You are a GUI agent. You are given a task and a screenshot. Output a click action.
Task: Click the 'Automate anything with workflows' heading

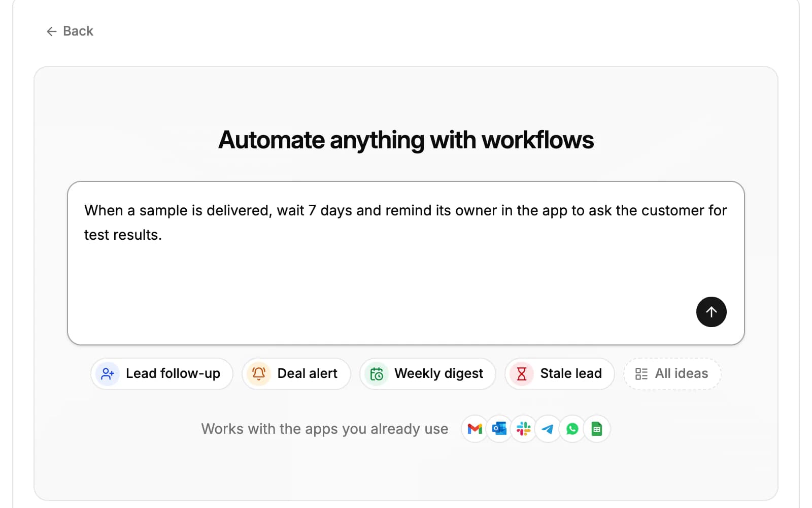pyautogui.click(x=406, y=140)
